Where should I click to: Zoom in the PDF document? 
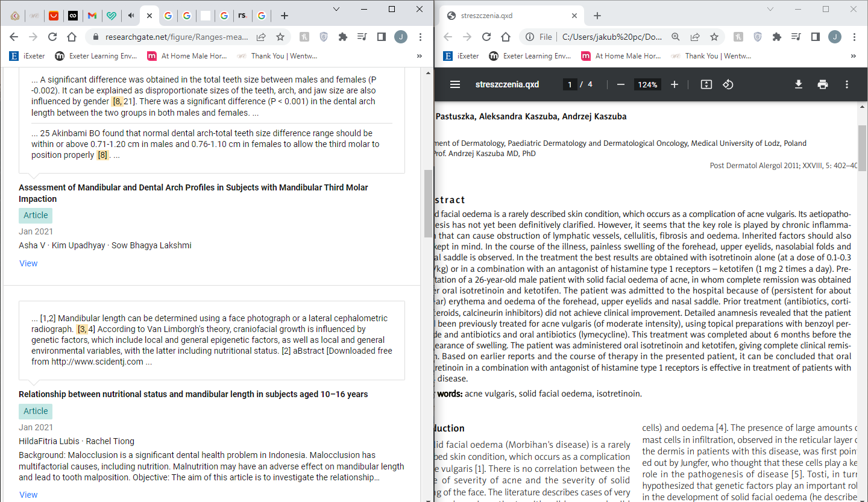(675, 84)
